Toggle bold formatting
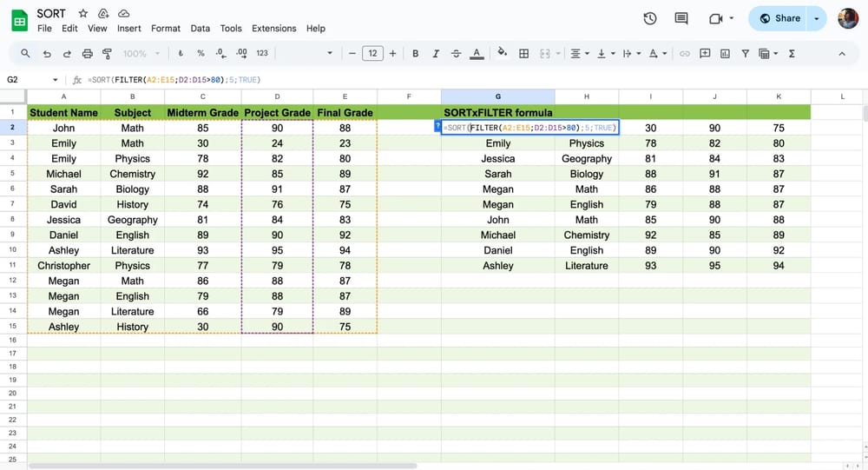Viewport: 868px width, 470px height. point(415,54)
